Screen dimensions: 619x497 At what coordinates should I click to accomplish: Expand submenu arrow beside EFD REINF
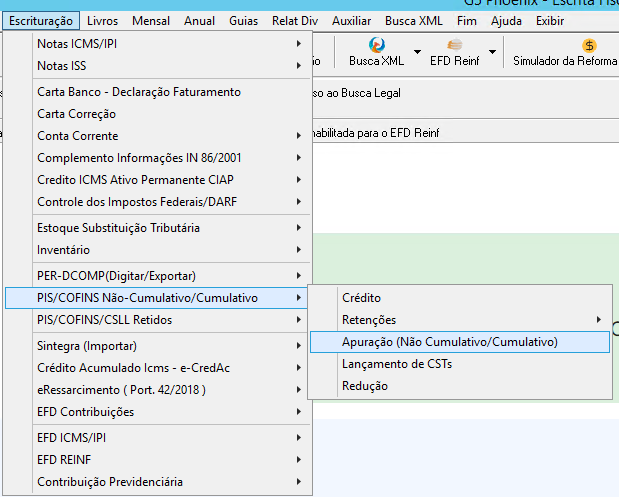[x=299, y=459]
